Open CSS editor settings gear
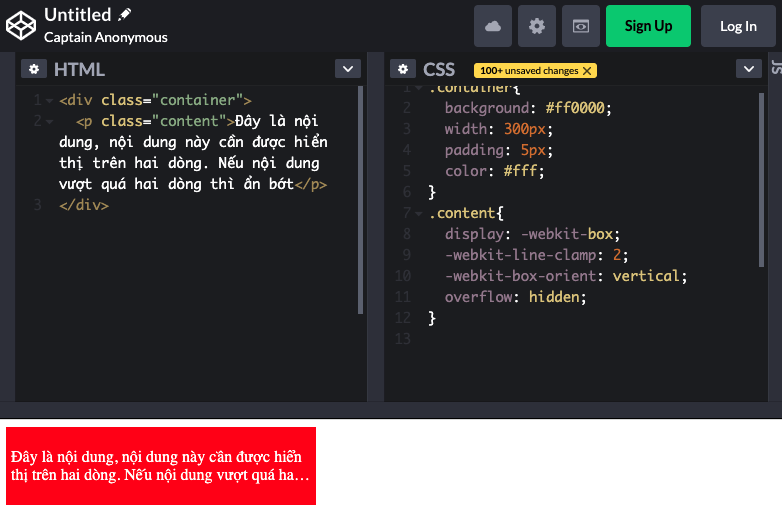Image resolution: width=782 pixels, height=526 pixels. click(403, 69)
